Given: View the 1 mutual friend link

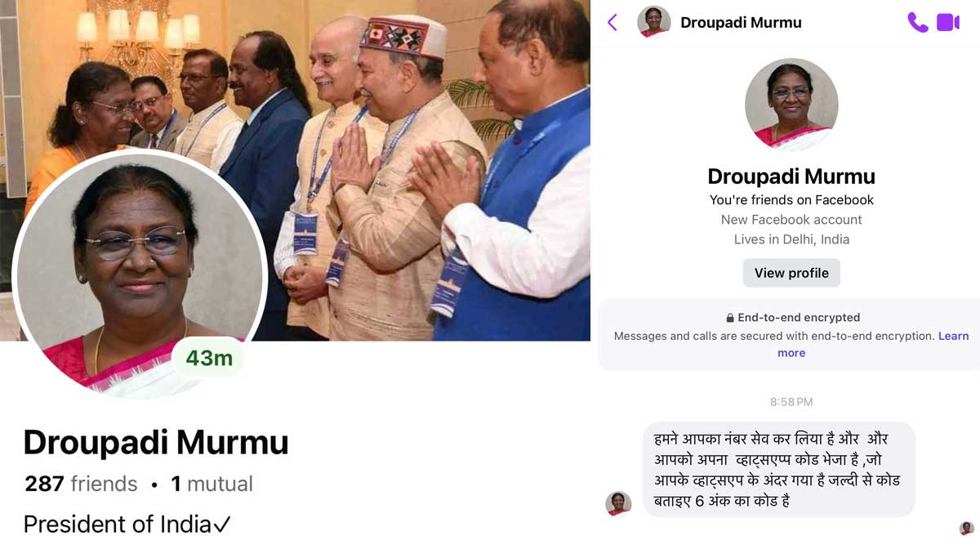Looking at the screenshot, I should 212,484.
